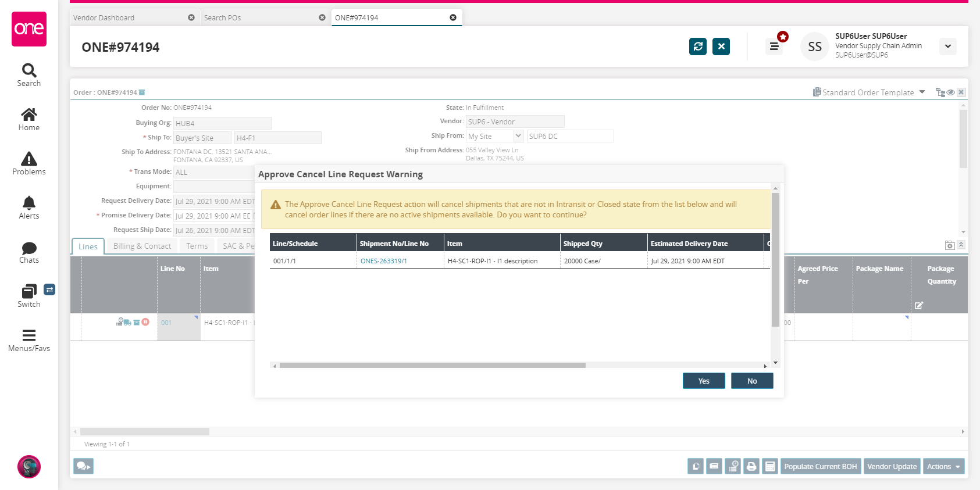This screenshot has height=490, width=980.
Task: Open the calculator icon in bottom toolbar
Action: (770, 466)
